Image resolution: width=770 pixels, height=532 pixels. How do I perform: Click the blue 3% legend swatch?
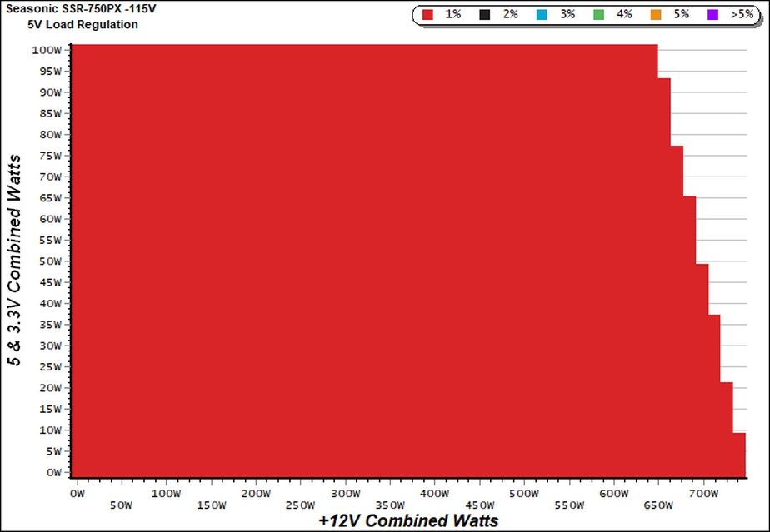[x=542, y=15]
